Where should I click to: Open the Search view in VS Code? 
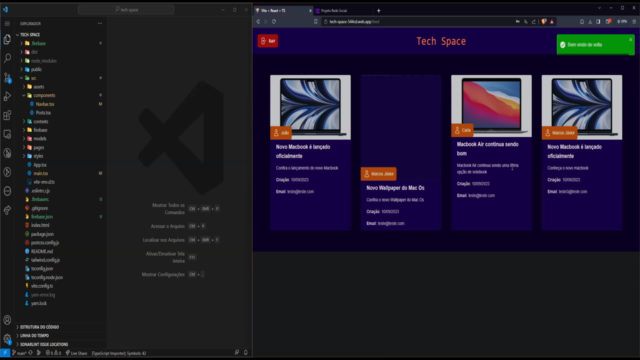pos(7,58)
